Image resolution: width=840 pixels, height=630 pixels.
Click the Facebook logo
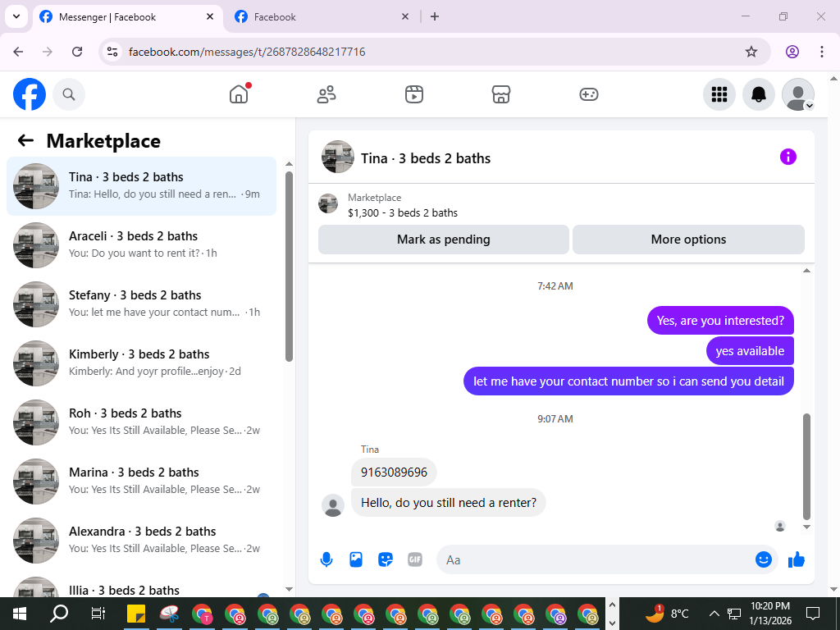pyautogui.click(x=30, y=94)
